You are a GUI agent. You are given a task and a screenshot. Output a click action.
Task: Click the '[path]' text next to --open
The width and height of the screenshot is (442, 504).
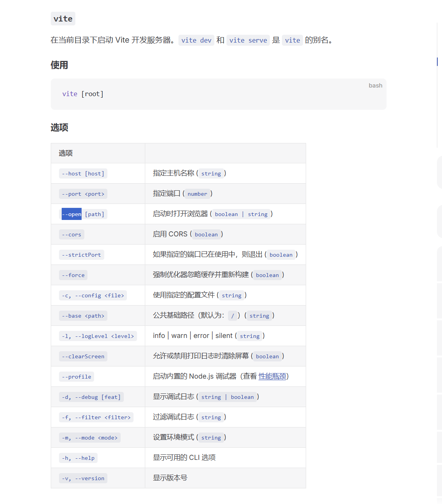tap(94, 214)
